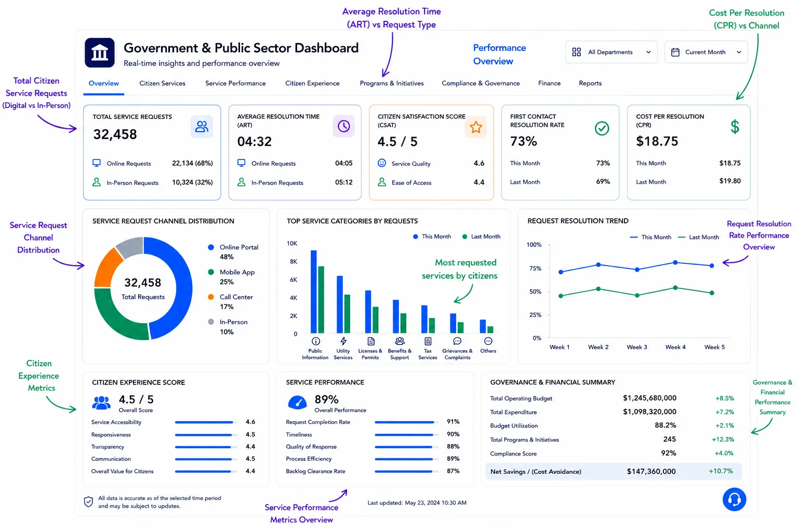This screenshot has width=798, height=532.
Task: Click the 89% Overall Performance value
Action: click(x=326, y=400)
